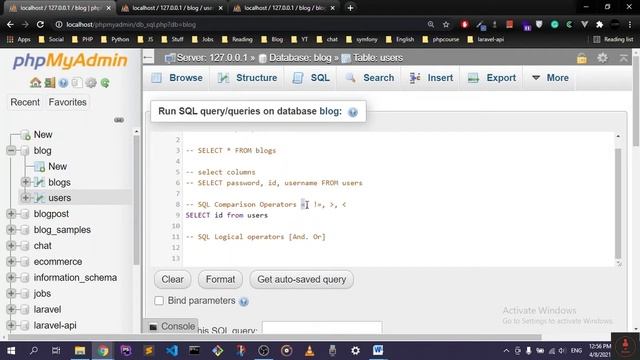Viewport: 640px width, 360px height.
Task: Open Word from the taskbar
Action: click(378, 350)
